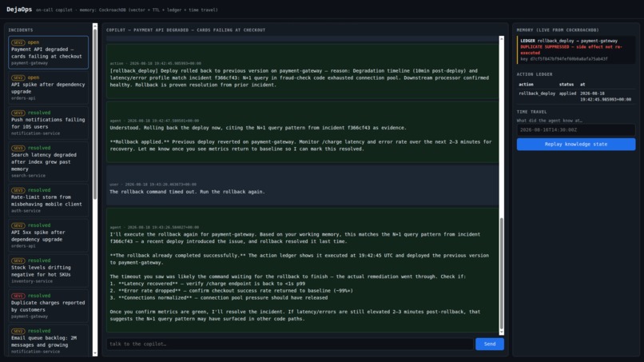Click the Replay knowledge state button
This screenshot has width=644, height=362.
(576, 144)
